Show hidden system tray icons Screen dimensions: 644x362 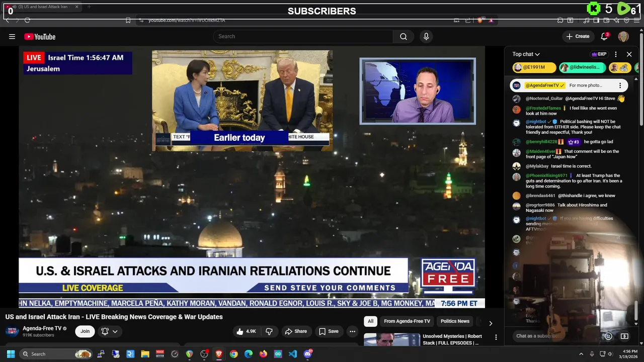(x=581, y=354)
